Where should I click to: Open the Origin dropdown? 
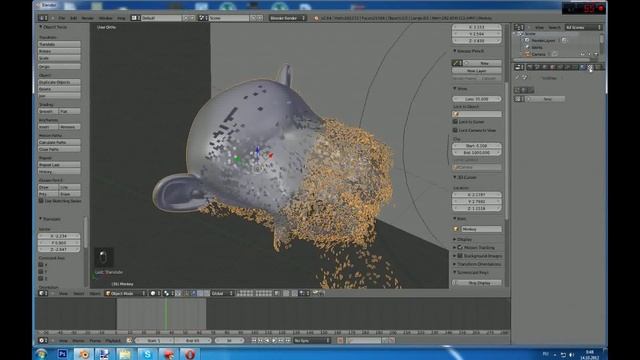(59, 67)
